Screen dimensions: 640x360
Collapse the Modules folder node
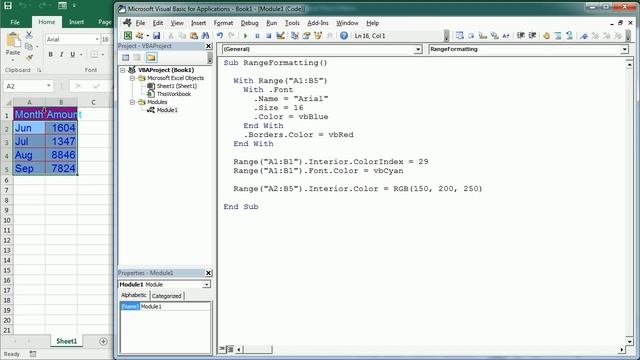tap(132, 102)
